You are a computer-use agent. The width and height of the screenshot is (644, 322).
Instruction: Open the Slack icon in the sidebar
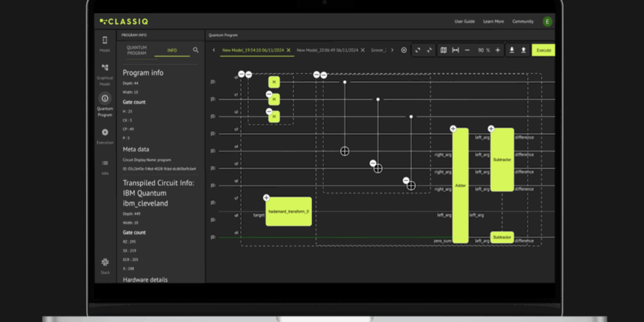[x=105, y=262]
